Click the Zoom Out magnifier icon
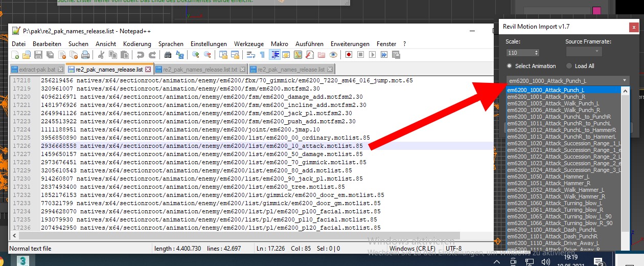644x266 pixels. click(207, 55)
